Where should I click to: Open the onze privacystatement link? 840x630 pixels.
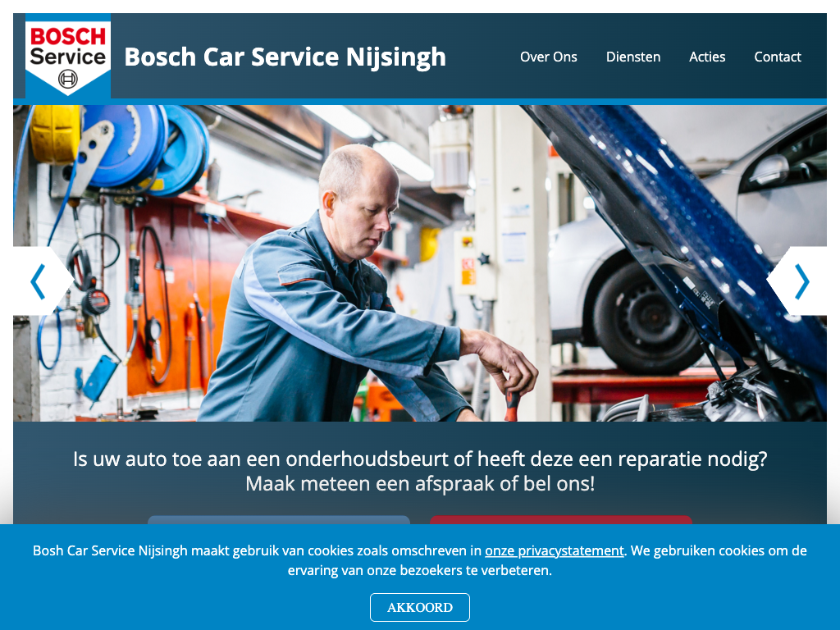(555, 550)
